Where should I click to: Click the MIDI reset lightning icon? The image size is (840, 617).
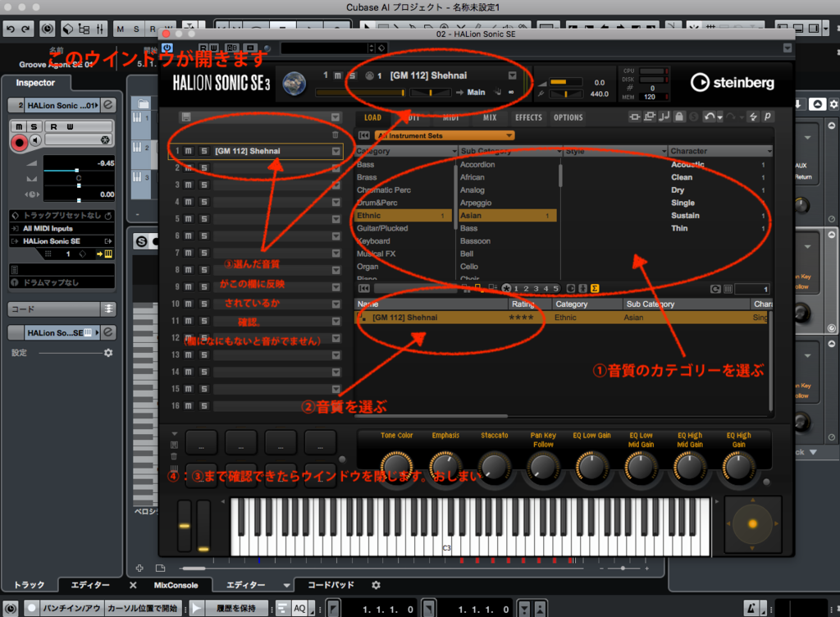tap(753, 117)
